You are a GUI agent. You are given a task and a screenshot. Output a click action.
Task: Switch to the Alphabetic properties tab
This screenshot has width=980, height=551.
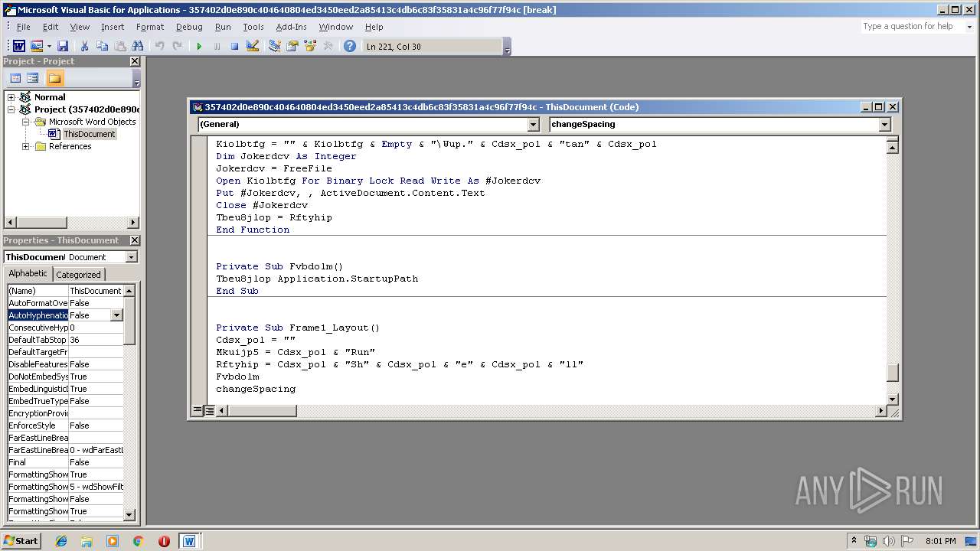28,273
